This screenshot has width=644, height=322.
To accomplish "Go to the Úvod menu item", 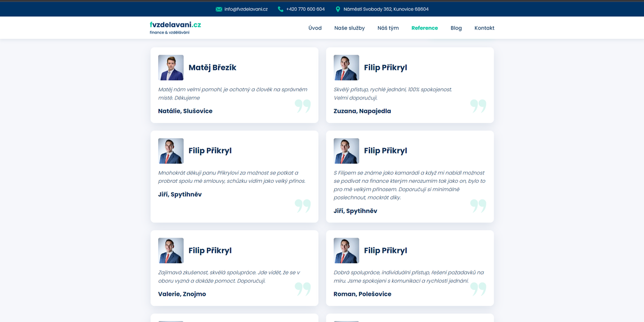I will [x=315, y=28].
